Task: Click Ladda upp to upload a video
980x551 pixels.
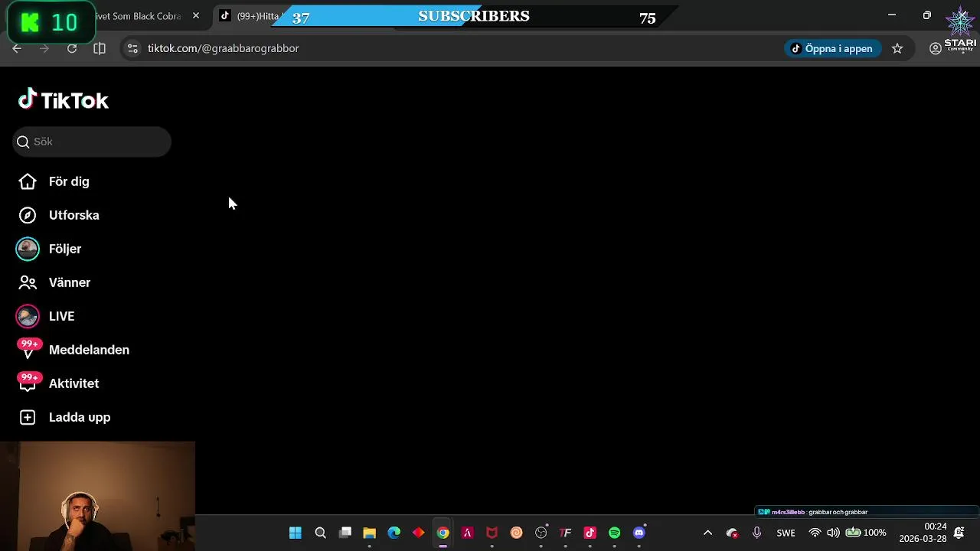Action: (x=80, y=417)
